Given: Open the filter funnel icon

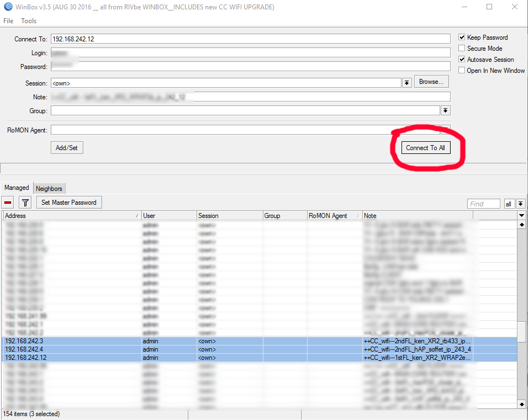Looking at the screenshot, I should pyautogui.click(x=25, y=203).
